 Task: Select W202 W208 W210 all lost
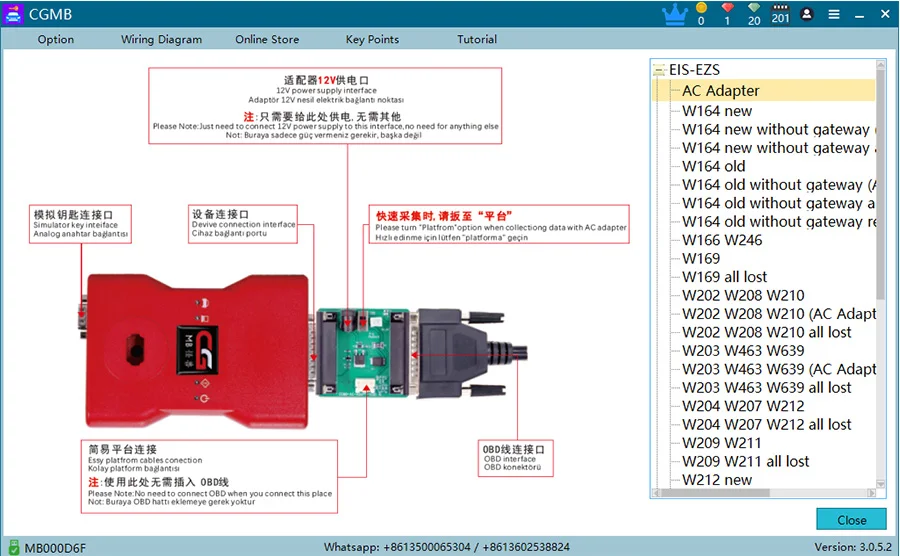[767, 332]
